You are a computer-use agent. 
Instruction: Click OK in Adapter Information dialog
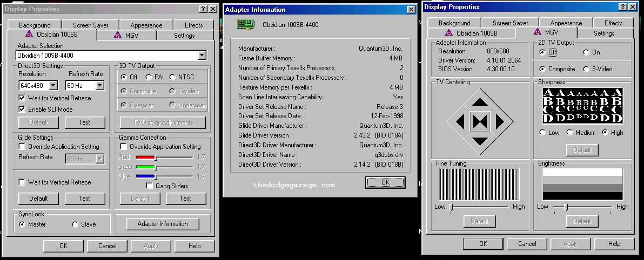tap(385, 182)
